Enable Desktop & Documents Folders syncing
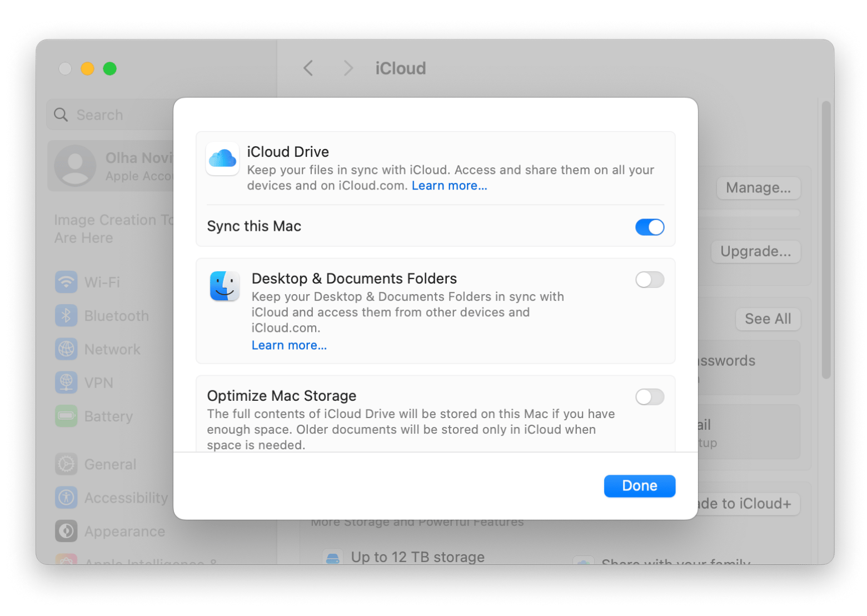 [x=649, y=280]
